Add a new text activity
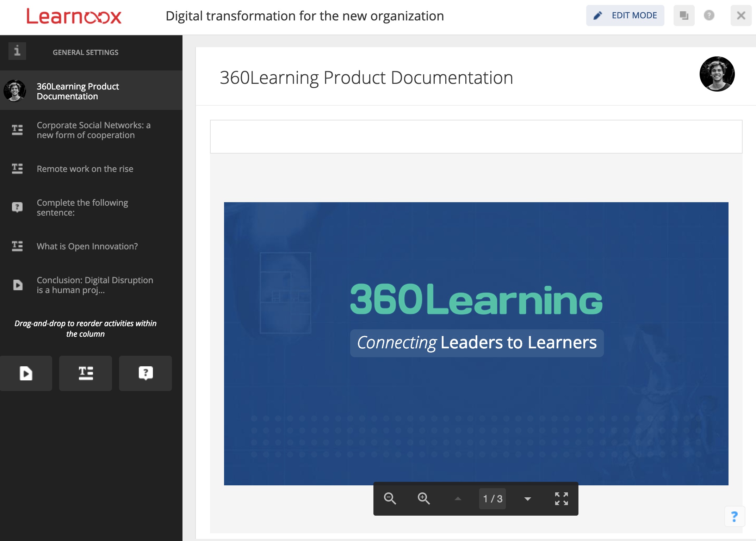Viewport: 756px width, 541px height. pos(86,373)
